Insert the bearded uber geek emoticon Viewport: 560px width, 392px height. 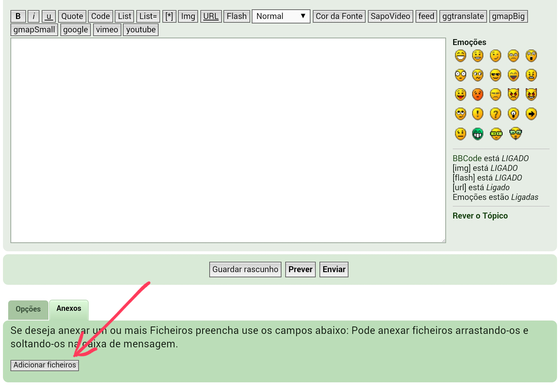(516, 134)
